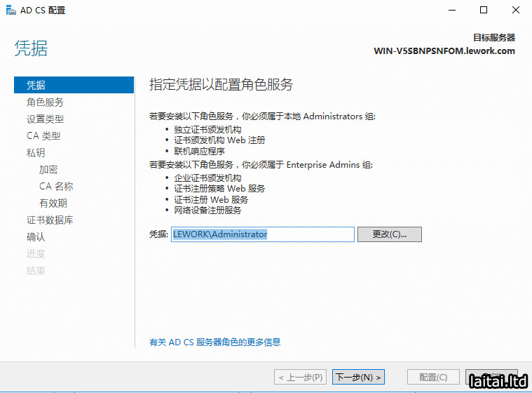This screenshot has height=393, width=532.
Task: Click the LEWORK\Administrator credential field
Action: 262,234
